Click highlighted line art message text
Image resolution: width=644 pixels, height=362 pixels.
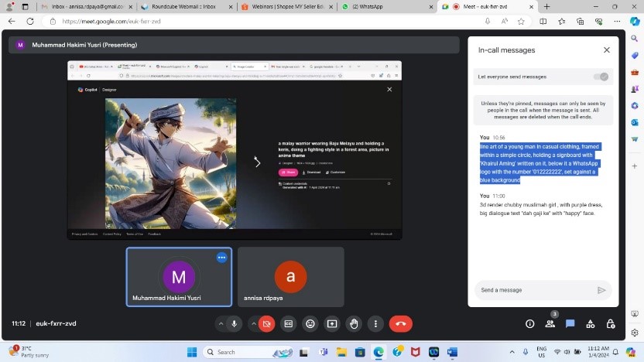pyautogui.click(x=540, y=163)
